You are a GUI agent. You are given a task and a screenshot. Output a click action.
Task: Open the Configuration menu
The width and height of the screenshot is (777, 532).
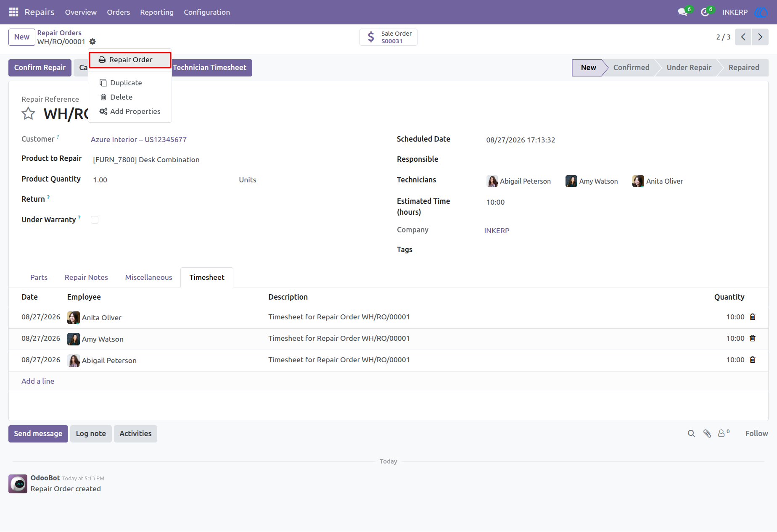(x=207, y=12)
